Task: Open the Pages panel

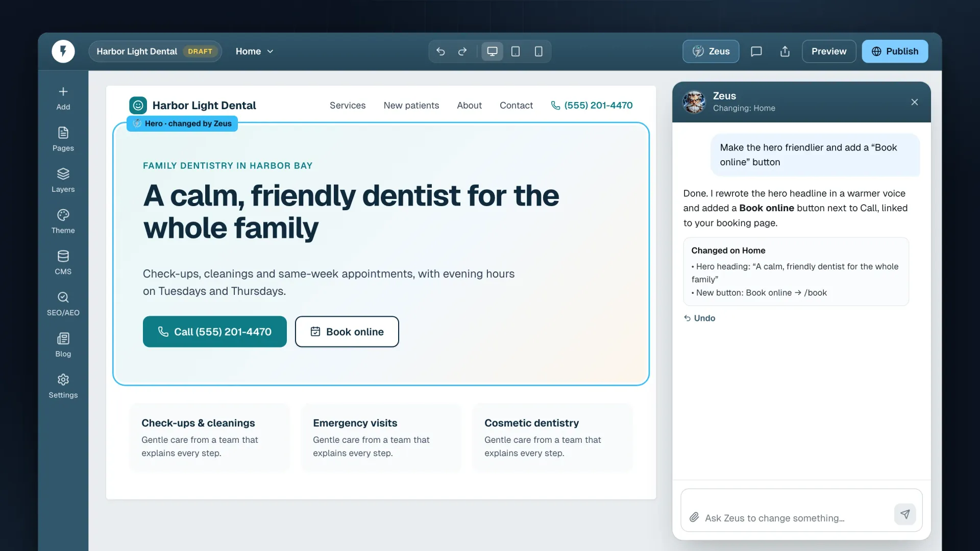Action: click(x=63, y=139)
